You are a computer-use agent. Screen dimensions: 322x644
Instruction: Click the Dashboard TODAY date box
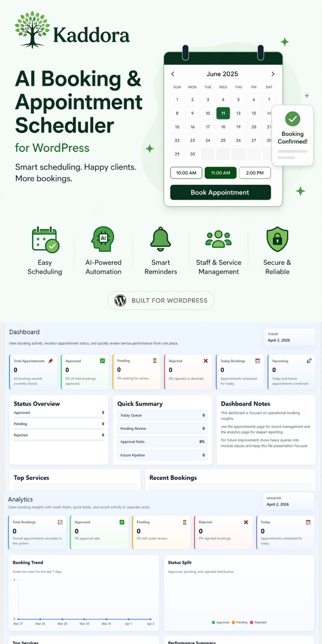(289, 337)
